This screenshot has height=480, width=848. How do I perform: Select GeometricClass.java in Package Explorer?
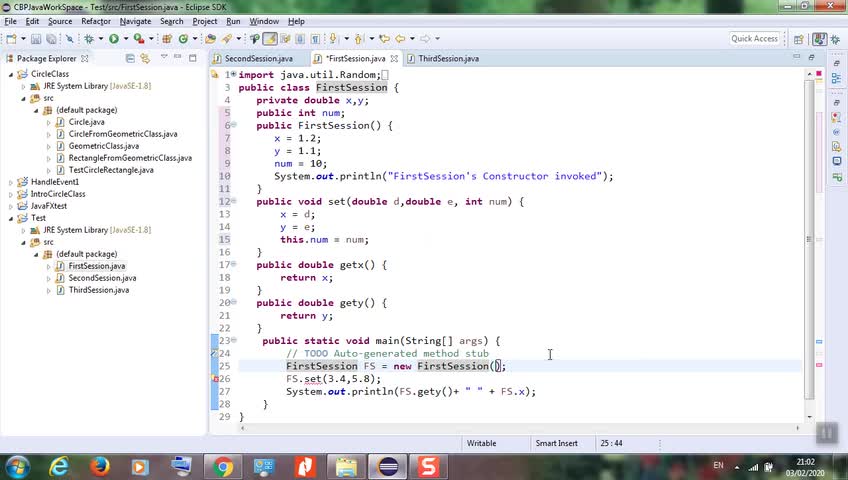point(104,146)
